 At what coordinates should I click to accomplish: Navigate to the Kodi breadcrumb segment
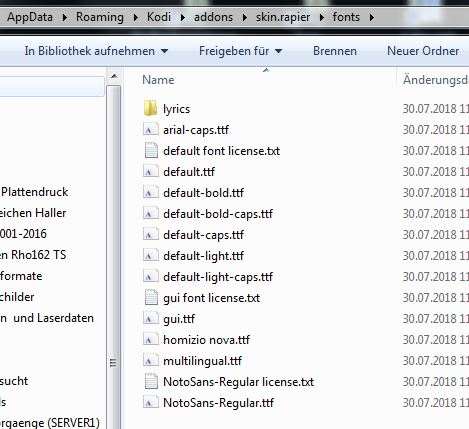tap(159, 17)
